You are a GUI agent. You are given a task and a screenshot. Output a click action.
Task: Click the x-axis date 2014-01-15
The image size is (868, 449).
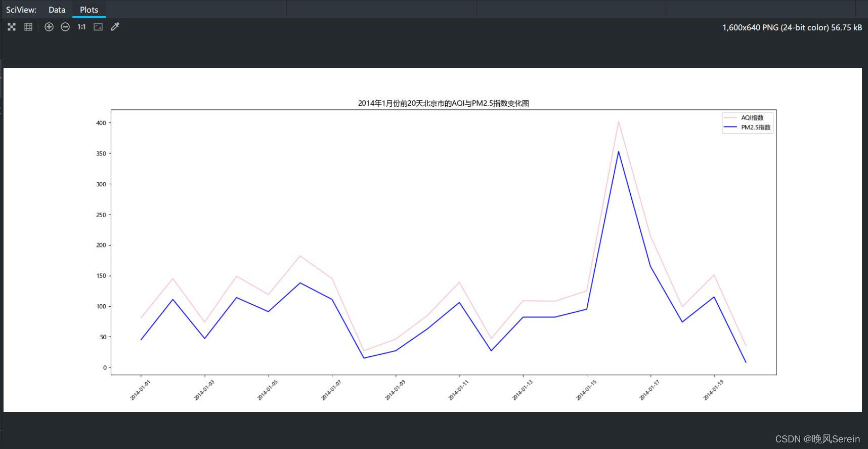point(586,390)
